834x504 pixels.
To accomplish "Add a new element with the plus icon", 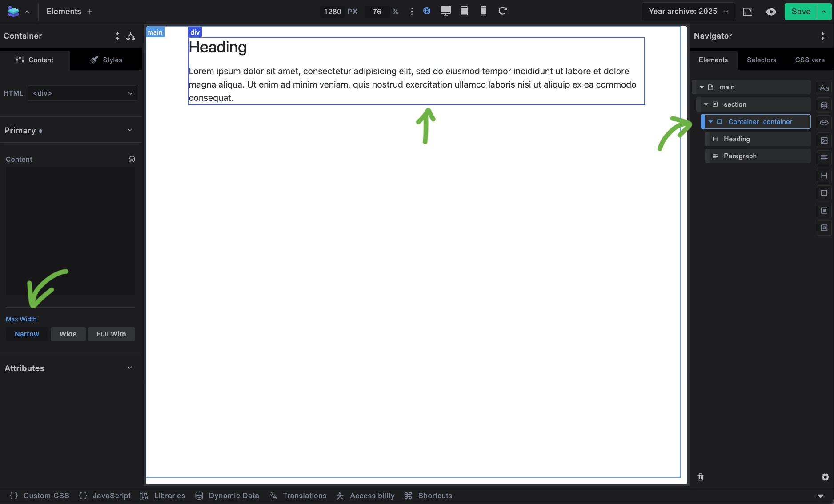I will click(x=90, y=12).
